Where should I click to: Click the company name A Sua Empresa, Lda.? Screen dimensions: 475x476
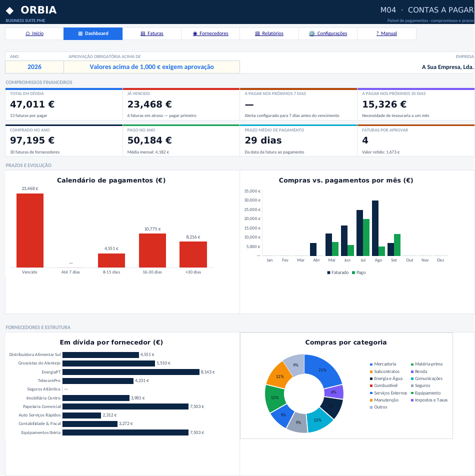(x=447, y=67)
